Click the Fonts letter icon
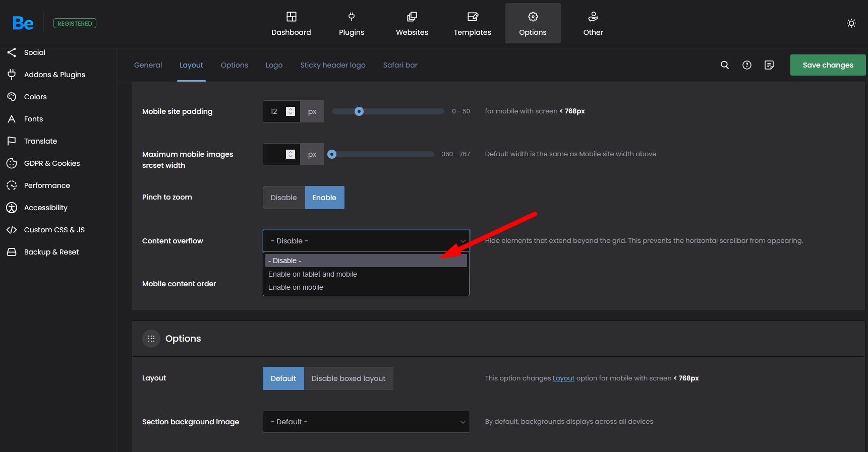The image size is (868, 452). 12,119
